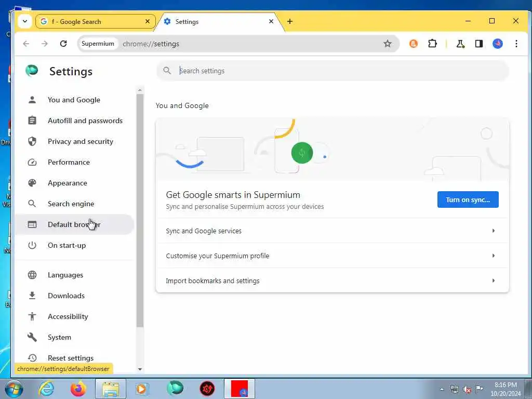Screen dimensions: 532x399
Task: Focus the Search settings field
Action: [332, 71]
